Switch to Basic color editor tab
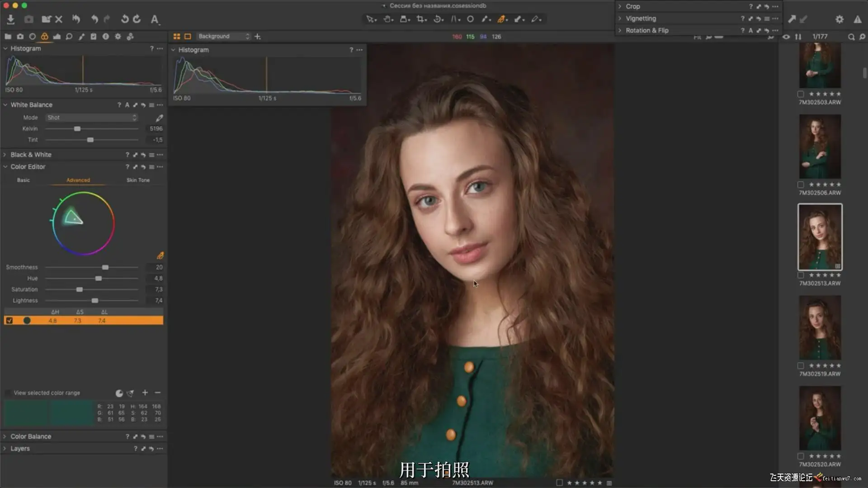The height and width of the screenshot is (488, 868). (24, 180)
